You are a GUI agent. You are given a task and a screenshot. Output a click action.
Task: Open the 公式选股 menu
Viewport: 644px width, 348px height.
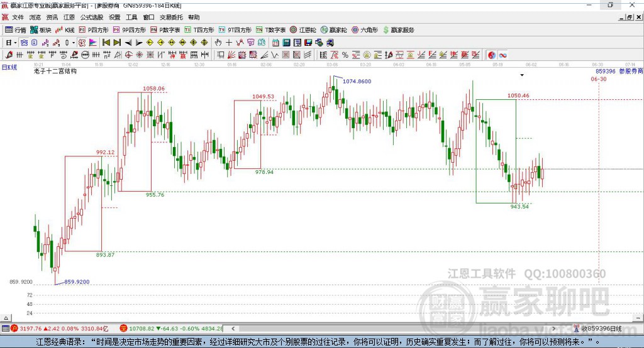coord(92,17)
